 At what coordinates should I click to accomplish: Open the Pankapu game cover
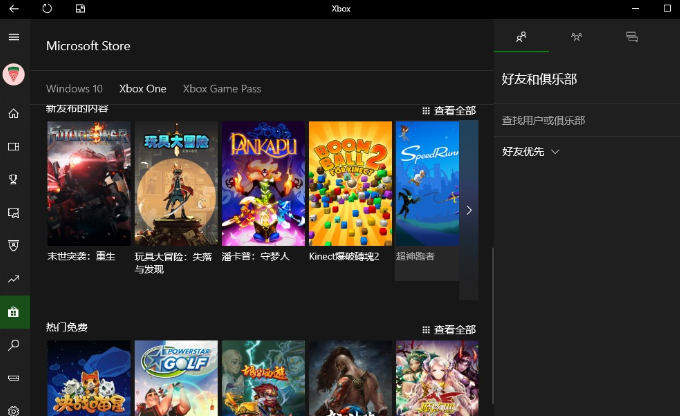point(263,183)
